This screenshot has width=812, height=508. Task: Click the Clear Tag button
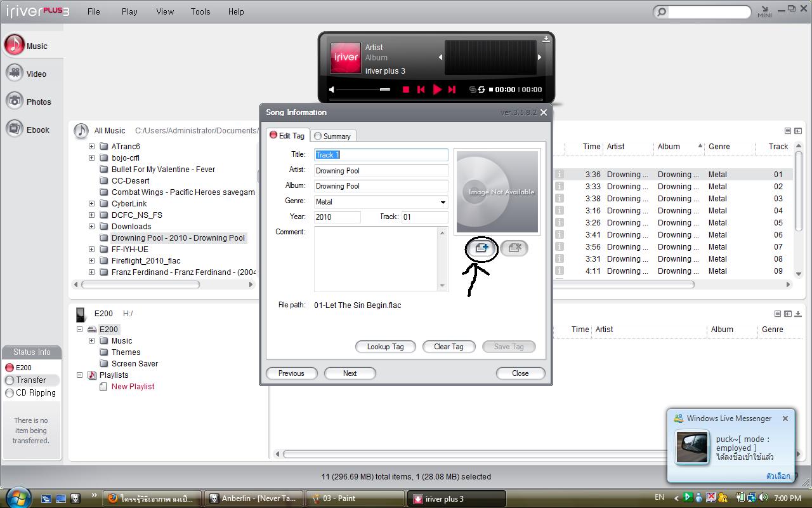[449, 347]
